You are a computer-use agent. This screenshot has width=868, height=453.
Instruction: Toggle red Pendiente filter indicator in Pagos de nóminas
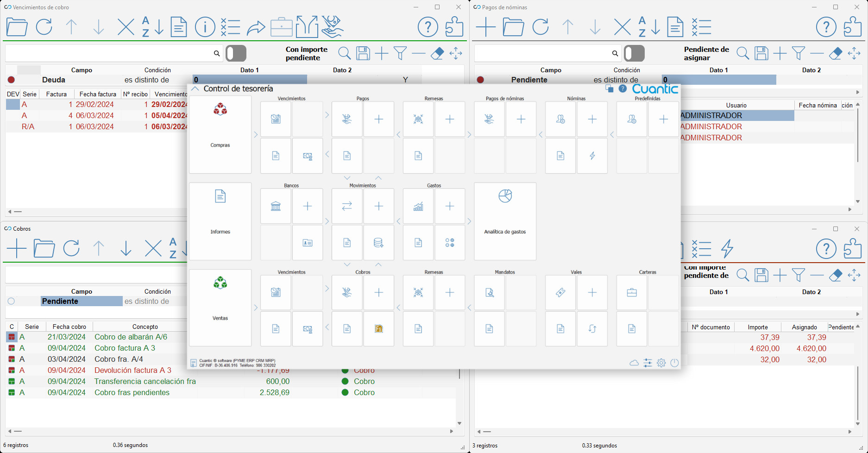480,80
